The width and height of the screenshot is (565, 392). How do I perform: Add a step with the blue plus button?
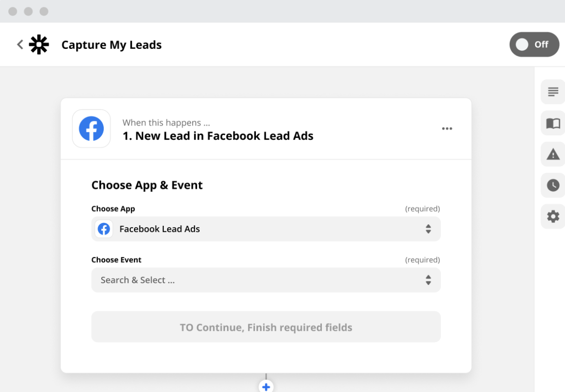[x=266, y=387]
